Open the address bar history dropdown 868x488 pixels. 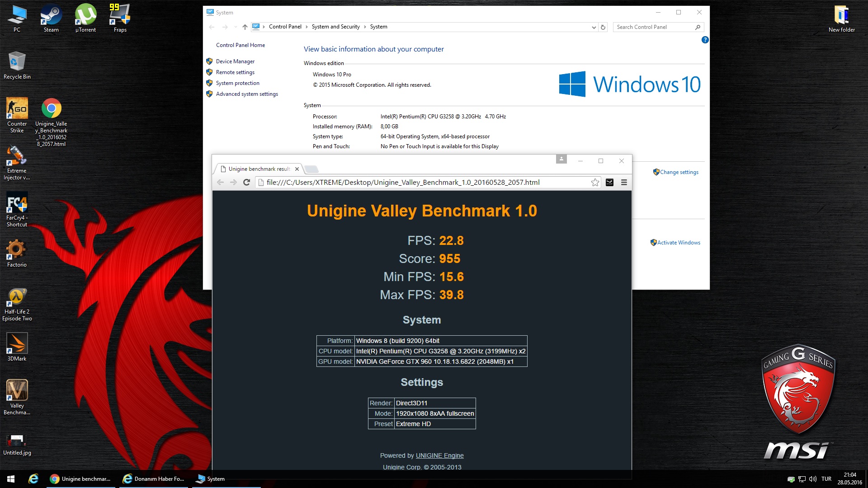point(594,27)
